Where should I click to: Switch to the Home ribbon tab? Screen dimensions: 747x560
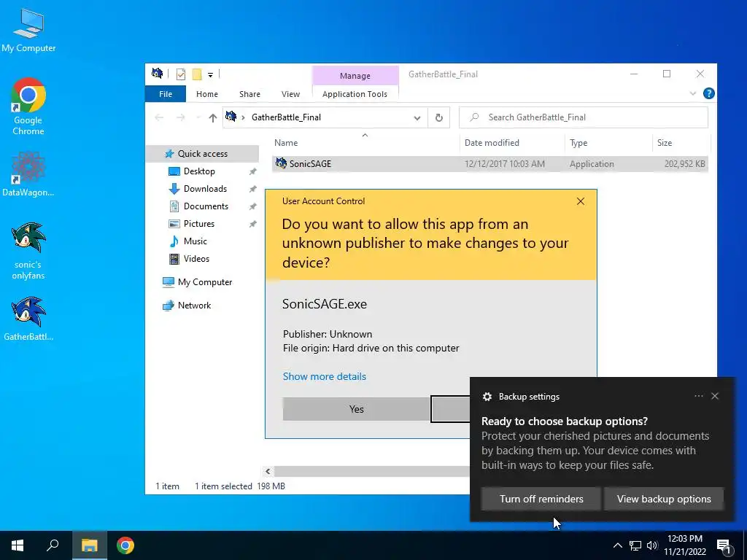[206, 94]
